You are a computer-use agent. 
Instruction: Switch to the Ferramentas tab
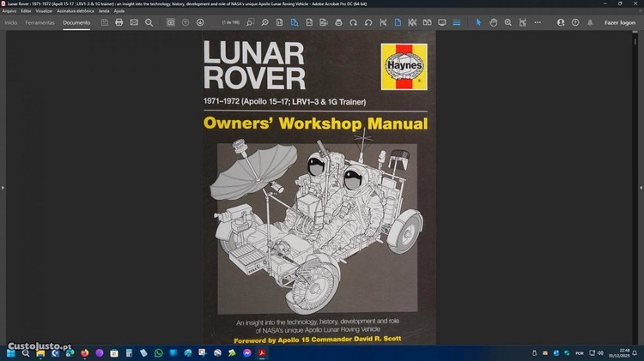40,22
